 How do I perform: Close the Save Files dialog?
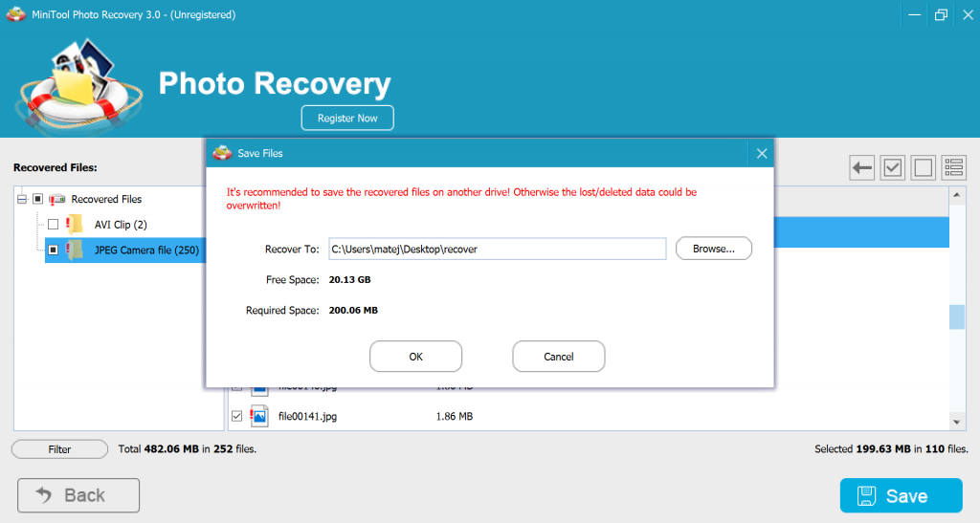point(761,154)
